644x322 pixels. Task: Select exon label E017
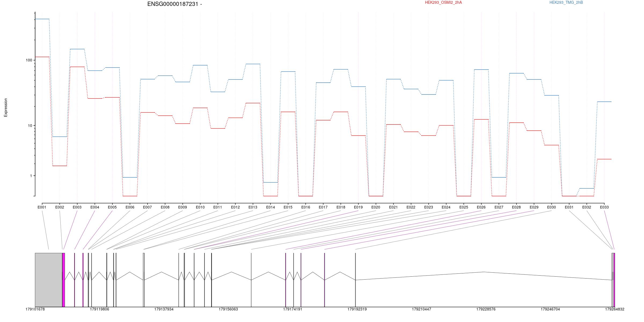click(323, 207)
